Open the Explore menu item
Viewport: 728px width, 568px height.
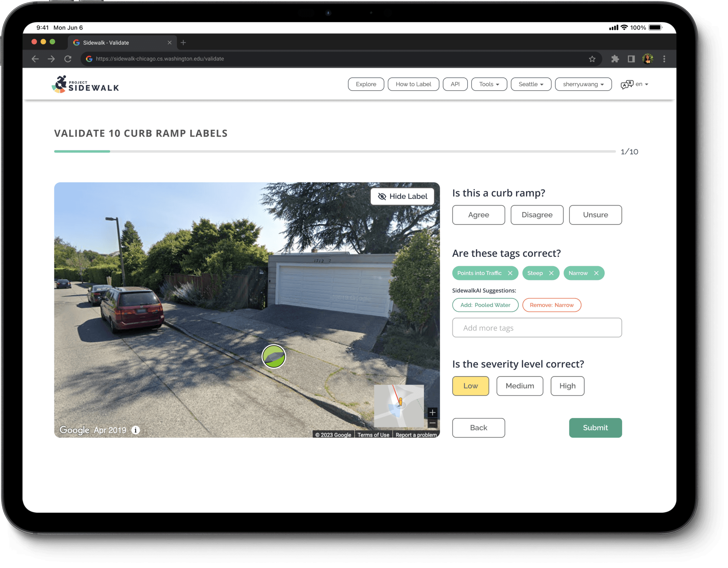(x=366, y=84)
